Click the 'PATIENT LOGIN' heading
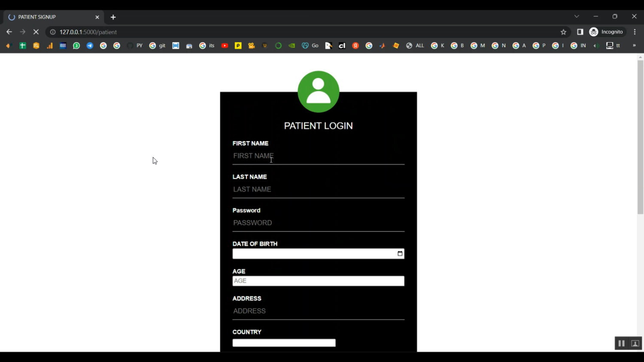The width and height of the screenshot is (644, 362). tap(319, 126)
